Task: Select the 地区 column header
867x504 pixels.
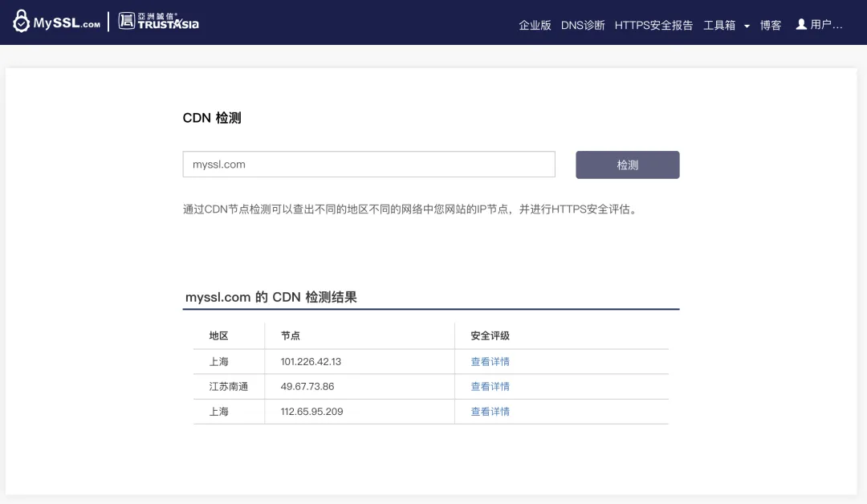Action: [218, 335]
